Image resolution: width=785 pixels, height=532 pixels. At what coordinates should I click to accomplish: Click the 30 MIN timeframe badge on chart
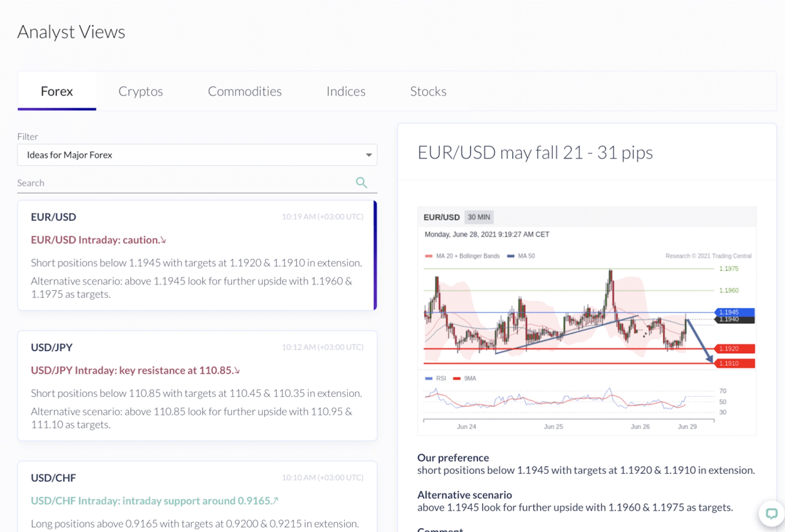click(479, 217)
